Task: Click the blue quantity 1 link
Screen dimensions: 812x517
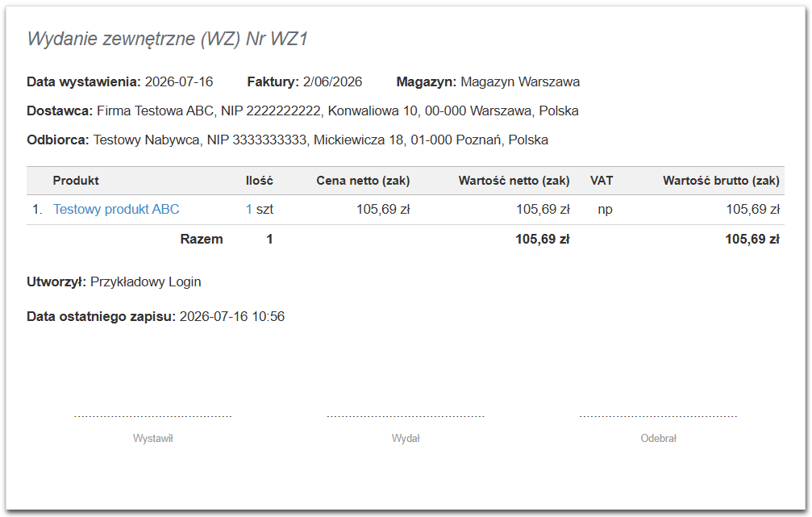Action: coord(249,209)
